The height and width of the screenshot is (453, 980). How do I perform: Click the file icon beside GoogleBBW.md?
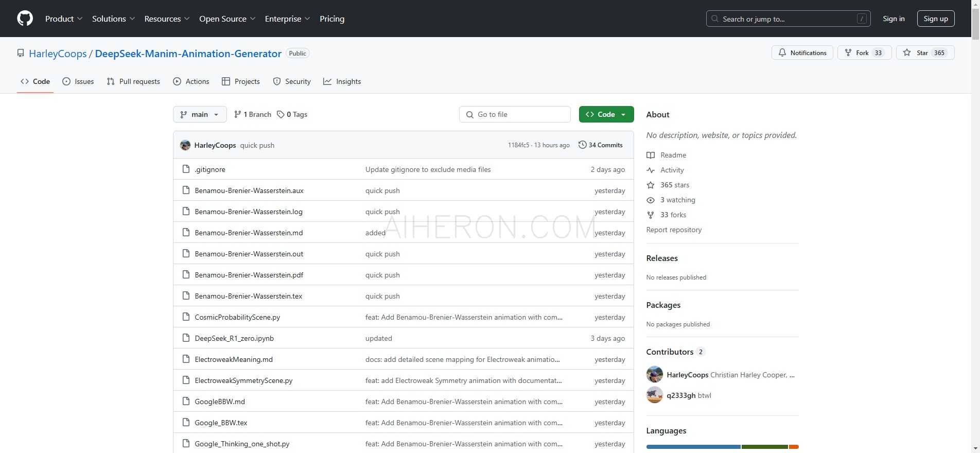pyautogui.click(x=186, y=402)
